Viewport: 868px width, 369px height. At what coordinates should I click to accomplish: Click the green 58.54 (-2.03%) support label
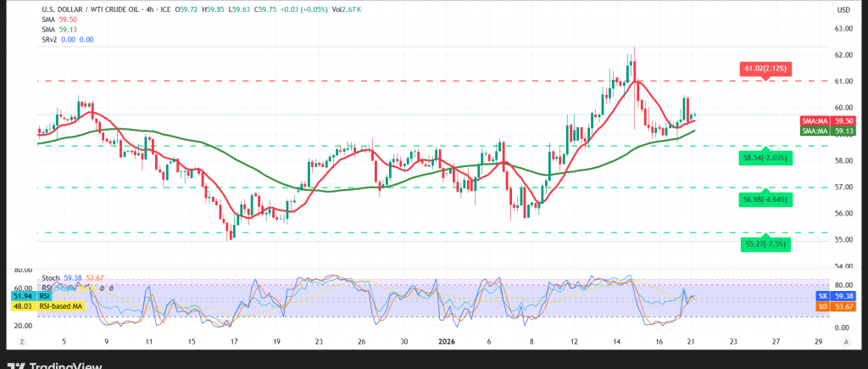click(765, 158)
